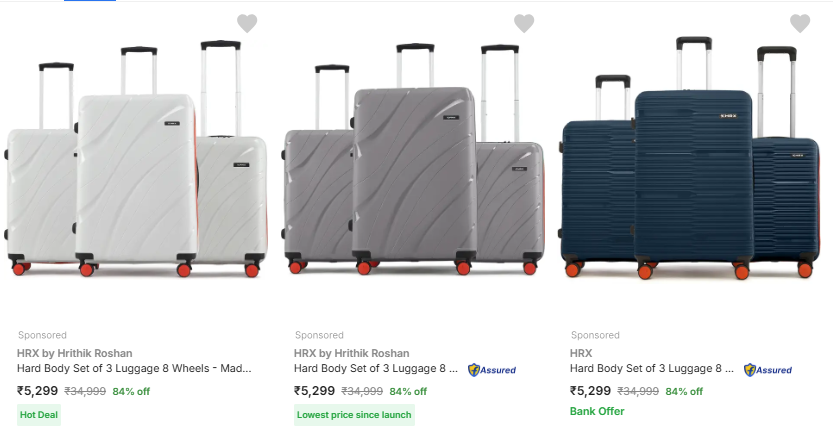Open title 'Hard Body Set of 3 Luggage 8 Wheels - Mad...'
833x436 pixels.
pos(134,369)
